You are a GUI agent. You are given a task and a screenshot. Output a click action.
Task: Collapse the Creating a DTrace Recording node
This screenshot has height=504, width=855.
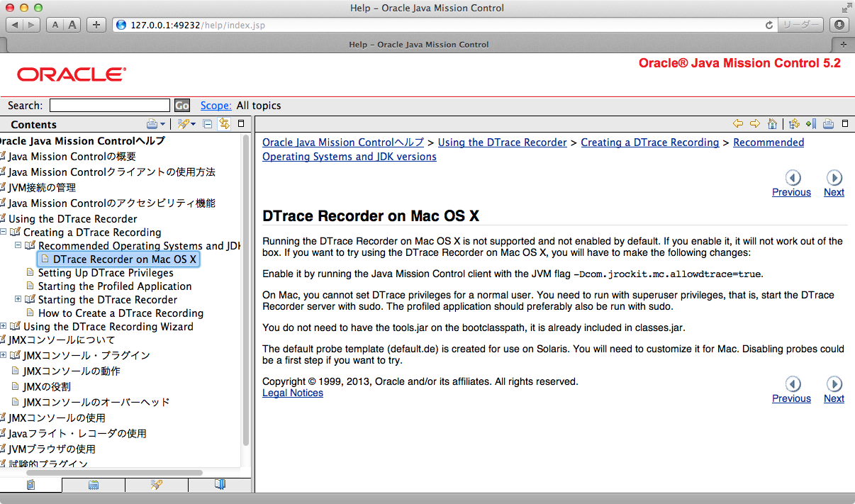(x=4, y=232)
